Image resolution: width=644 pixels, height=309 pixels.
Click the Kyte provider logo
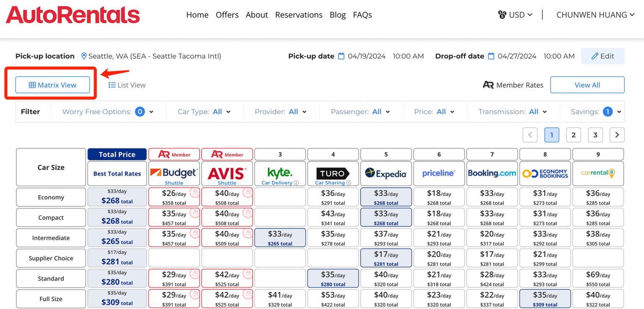tap(280, 172)
